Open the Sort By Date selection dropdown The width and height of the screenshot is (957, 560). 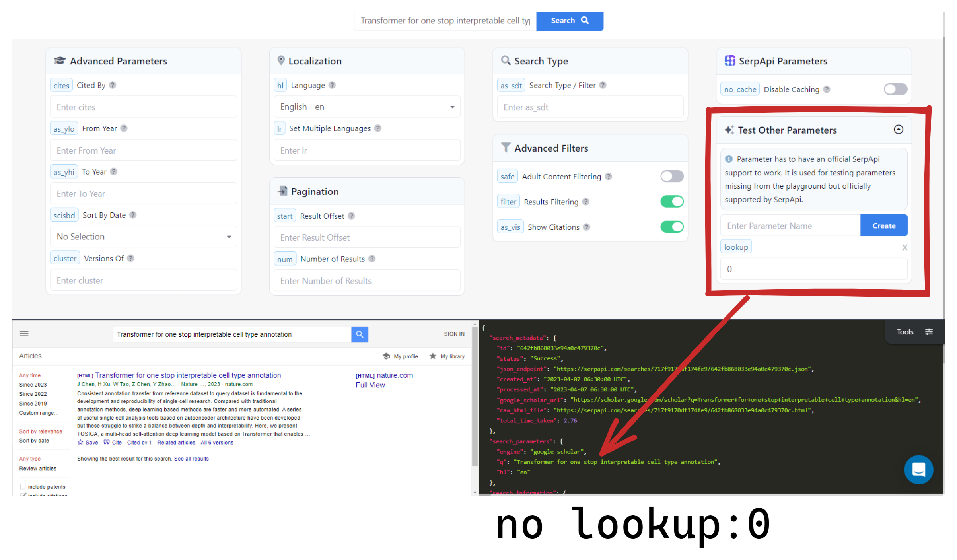point(143,236)
